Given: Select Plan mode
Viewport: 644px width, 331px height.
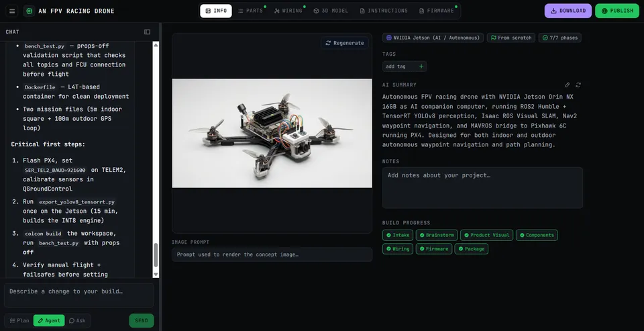Looking at the screenshot, I should (x=19, y=321).
